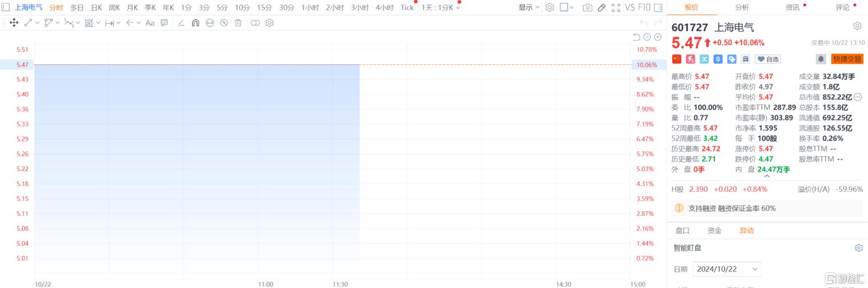This screenshot has height=288, width=868.
Task: Hide all drawings with eye-slash icon
Action: 224,23
